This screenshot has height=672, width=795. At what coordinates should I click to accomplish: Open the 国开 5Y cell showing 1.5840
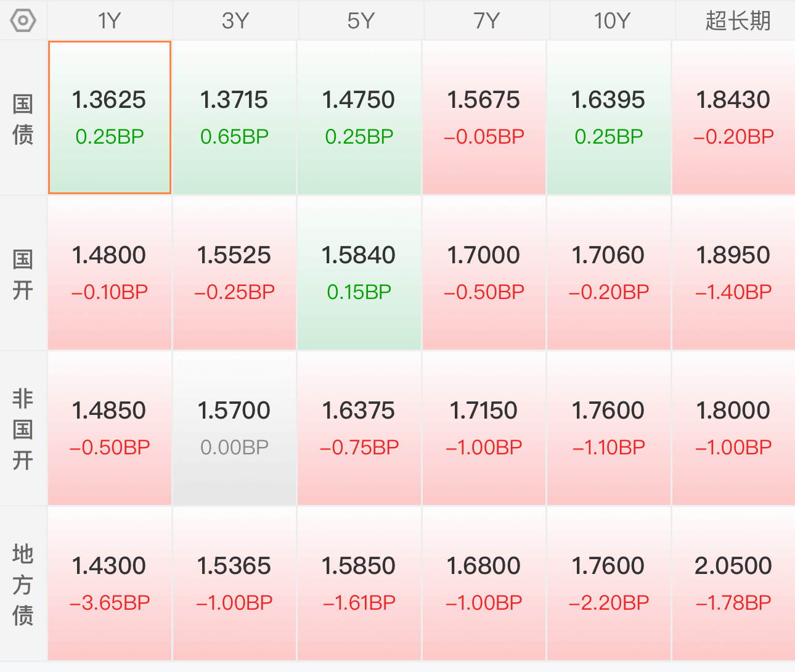(x=359, y=273)
